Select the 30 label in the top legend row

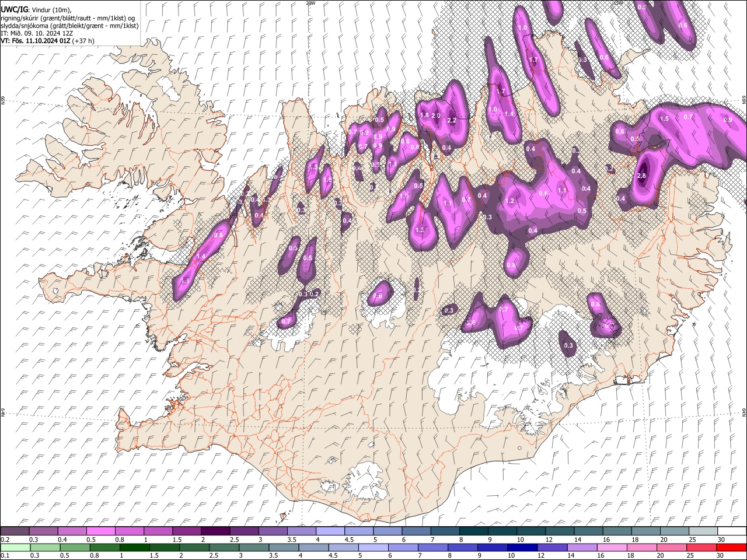tap(721, 540)
